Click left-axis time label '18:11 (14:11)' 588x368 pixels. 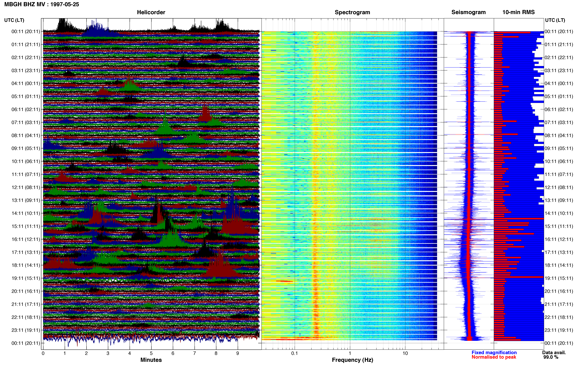point(26,265)
